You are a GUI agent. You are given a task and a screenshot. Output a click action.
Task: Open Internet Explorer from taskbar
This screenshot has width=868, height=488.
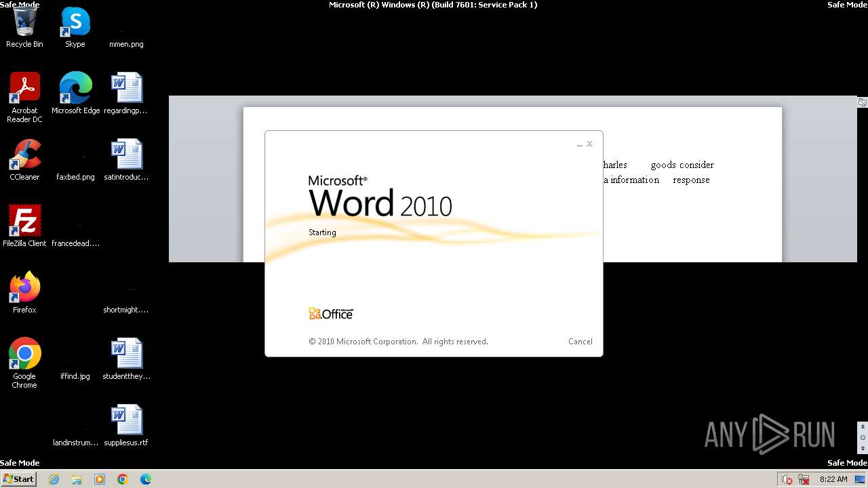[x=54, y=479]
